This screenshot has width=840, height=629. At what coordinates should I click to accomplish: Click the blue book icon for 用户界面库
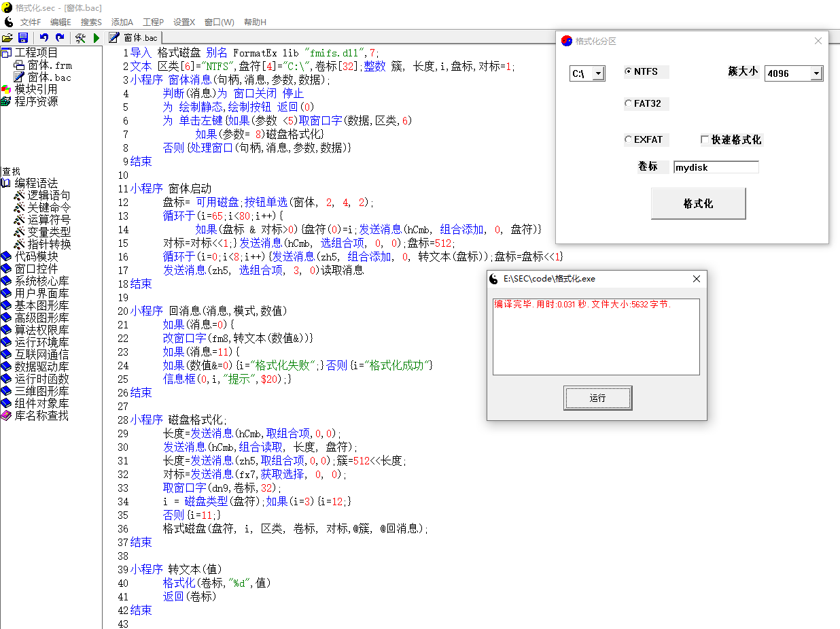pos(6,293)
